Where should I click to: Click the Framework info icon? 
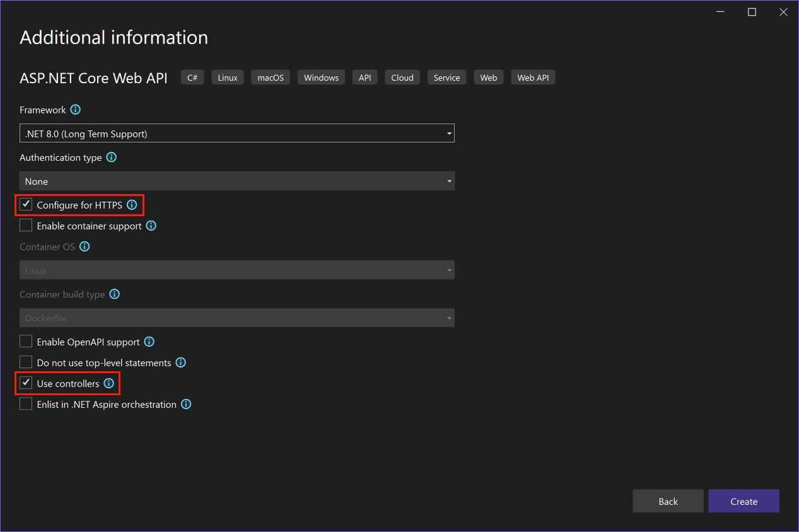[x=75, y=110]
